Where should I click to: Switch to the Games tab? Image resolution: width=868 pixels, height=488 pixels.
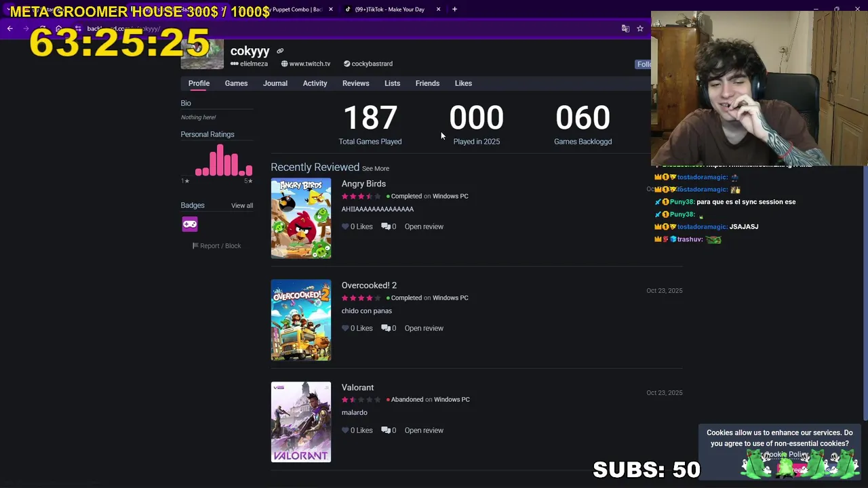click(x=236, y=83)
